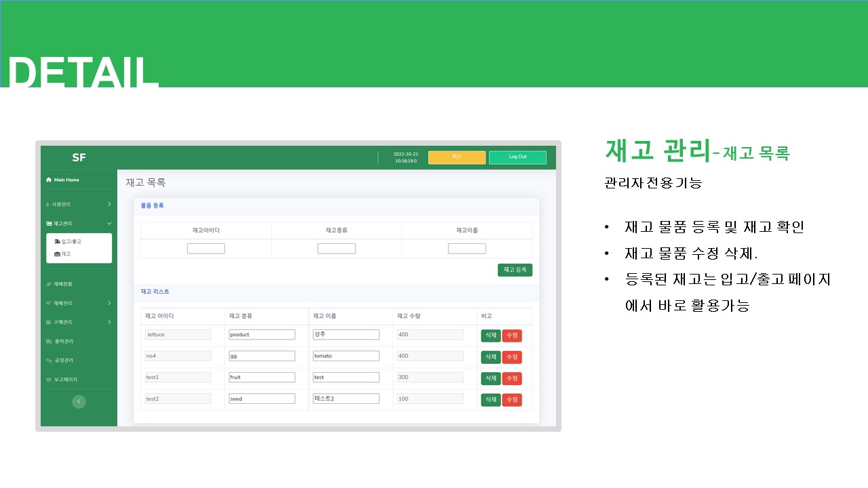
Task: Click the tomato name field
Action: pyautogui.click(x=346, y=356)
